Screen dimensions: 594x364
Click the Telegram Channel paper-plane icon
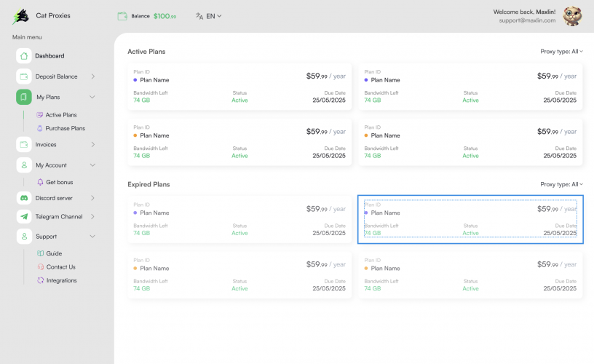pos(24,217)
